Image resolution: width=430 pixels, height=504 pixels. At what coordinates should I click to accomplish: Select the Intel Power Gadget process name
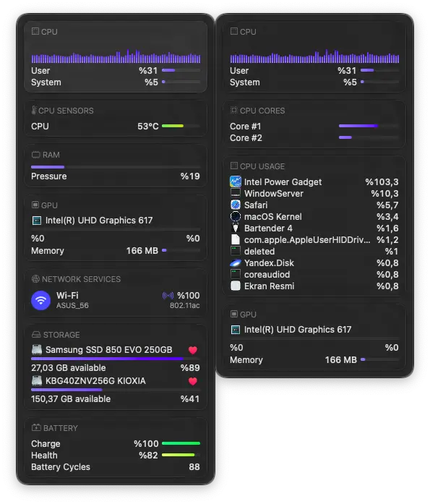283,182
